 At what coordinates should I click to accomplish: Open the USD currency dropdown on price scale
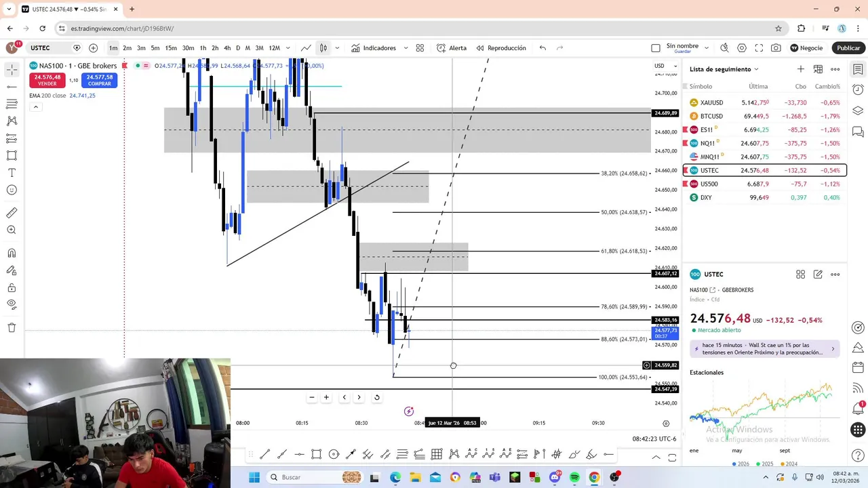tap(664, 66)
